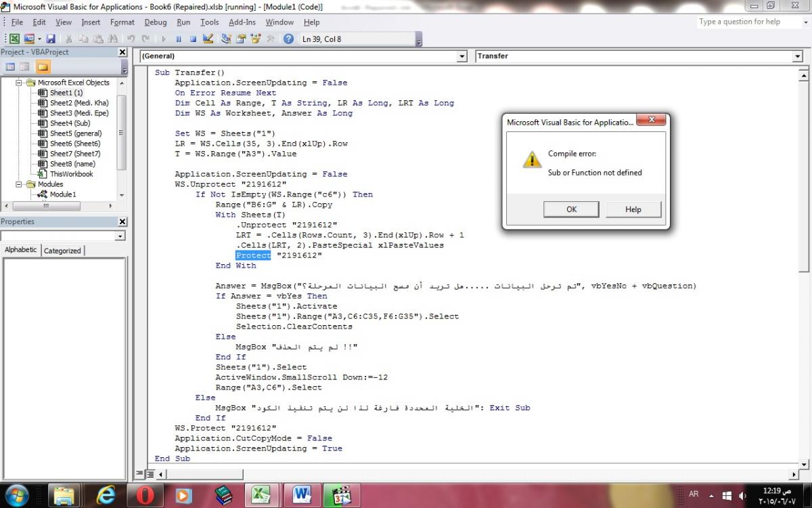
Task: Click Help in the compile error dialog
Action: tap(633, 209)
